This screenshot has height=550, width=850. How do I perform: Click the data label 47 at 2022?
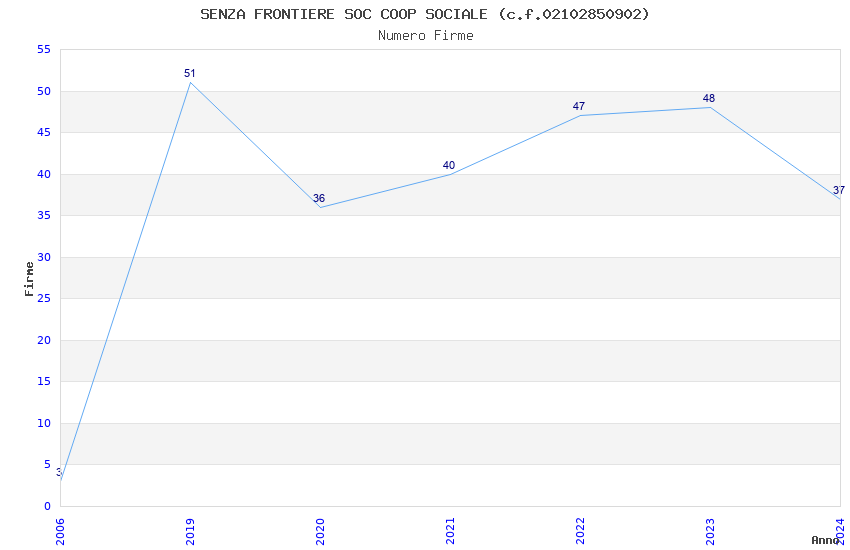pyautogui.click(x=579, y=106)
